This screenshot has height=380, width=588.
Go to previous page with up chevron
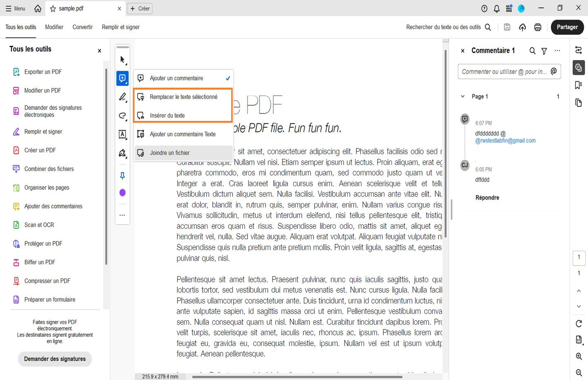pyautogui.click(x=579, y=291)
